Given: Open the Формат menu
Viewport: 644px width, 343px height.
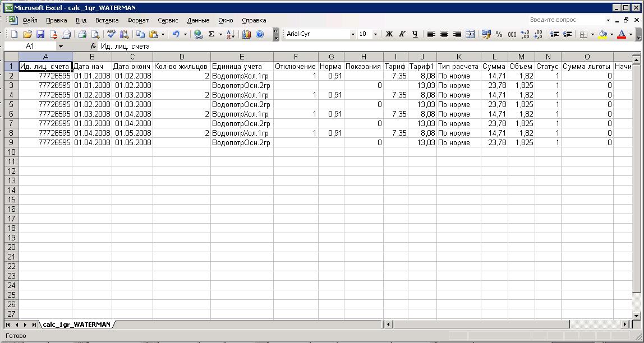Looking at the screenshot, I should [x=137, y=20].
